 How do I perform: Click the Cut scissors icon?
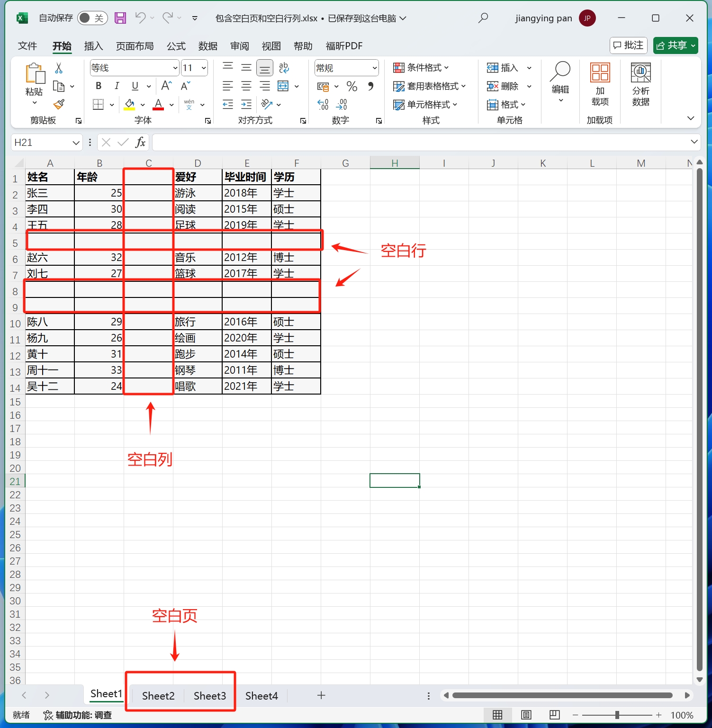pos(59,68)
